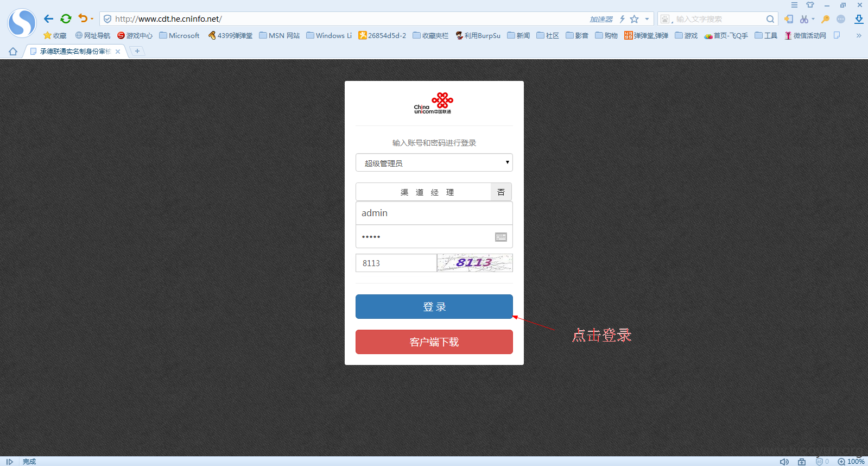Open the 首页-飞Q手 bookmark
868x466 pixels.
[726, 35]
